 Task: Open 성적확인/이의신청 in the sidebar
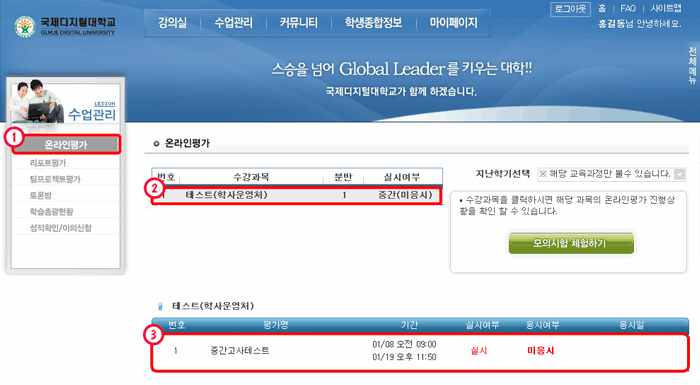tap(61, 228)
